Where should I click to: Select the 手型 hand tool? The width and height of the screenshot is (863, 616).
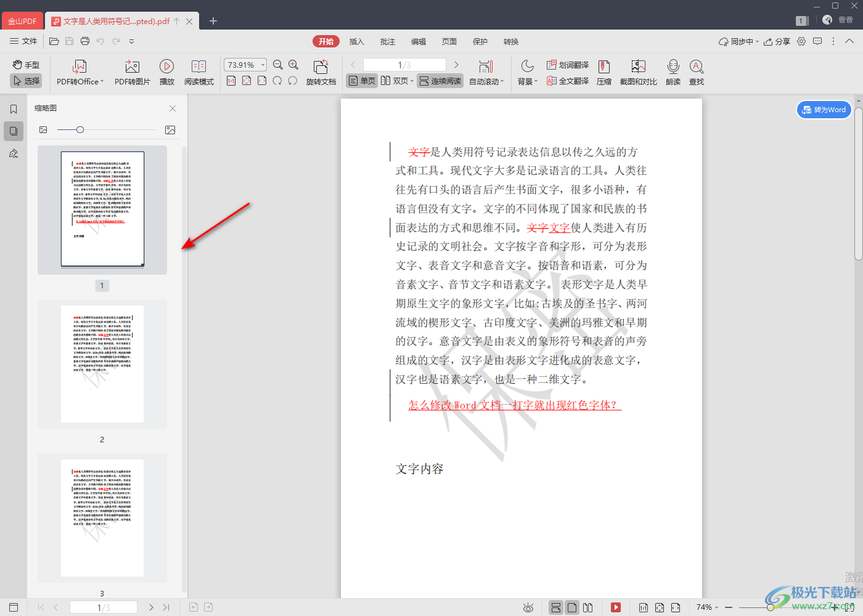click(26, 65)
